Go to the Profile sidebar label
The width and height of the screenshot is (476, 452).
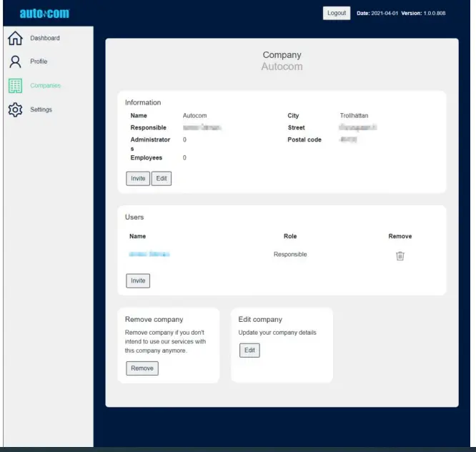(39, 62)
